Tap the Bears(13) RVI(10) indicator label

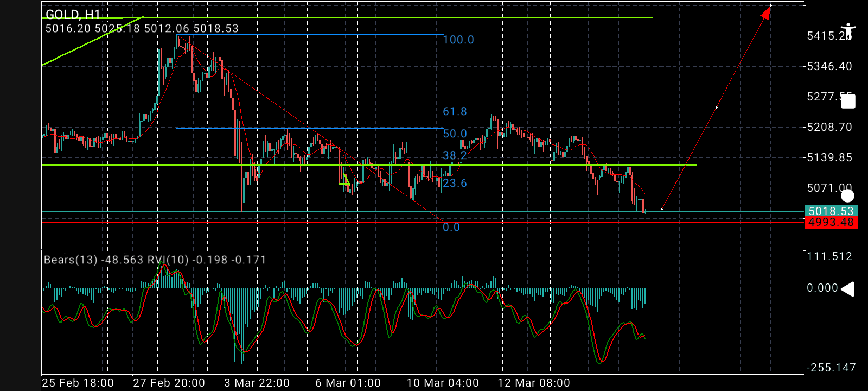coord(155,260)
